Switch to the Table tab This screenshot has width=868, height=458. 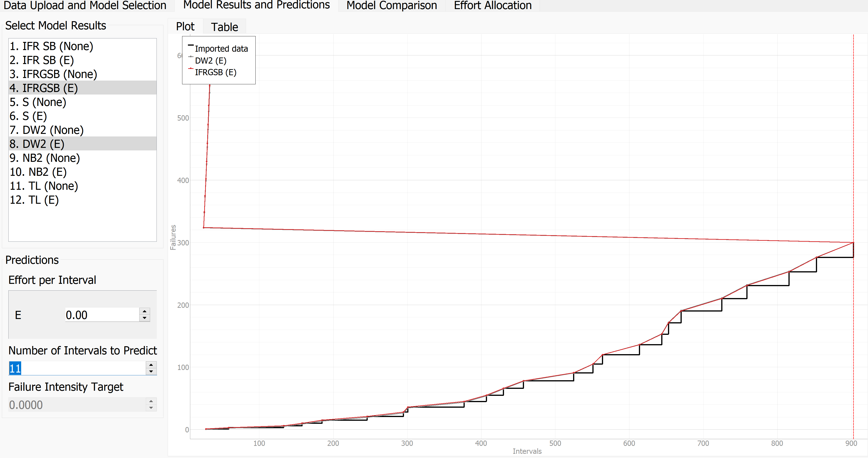click(224, 27)
